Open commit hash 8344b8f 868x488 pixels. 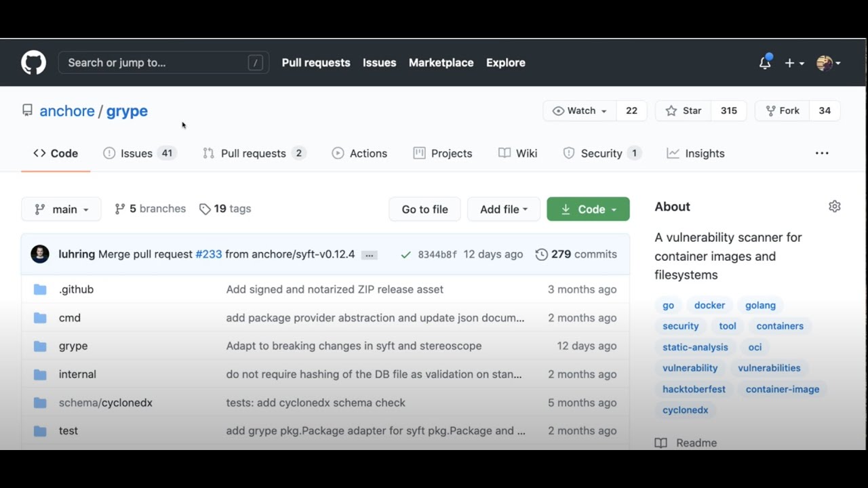click(x=437, y=255)
